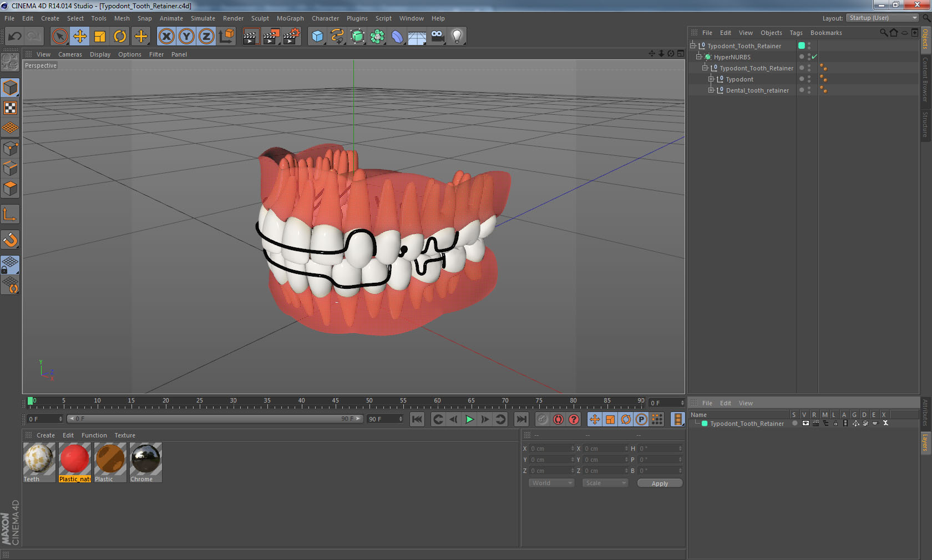Switch to Model mode
Screen dimensions: 932x560
point(10,88)
